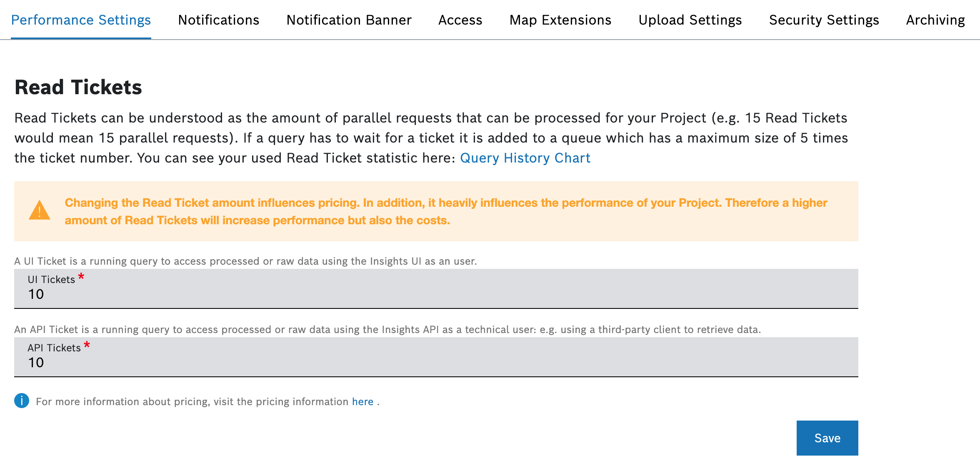Click the UI Ticket description text
This screenshot has height=466, width=980.
pyautogui.click(x=245, y=261)
